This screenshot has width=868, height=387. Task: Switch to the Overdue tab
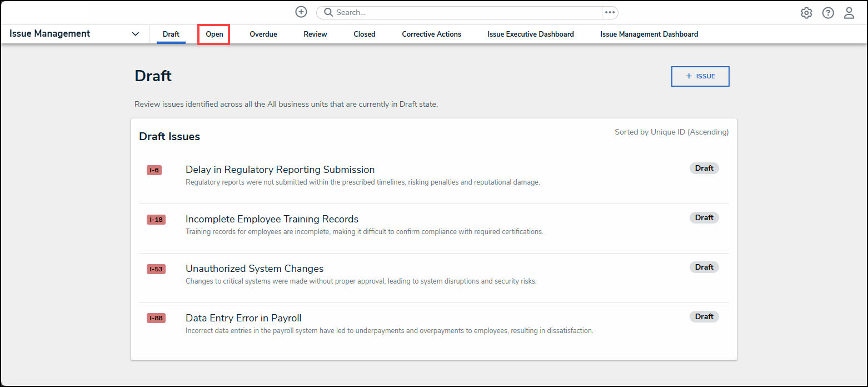[263, 34]
